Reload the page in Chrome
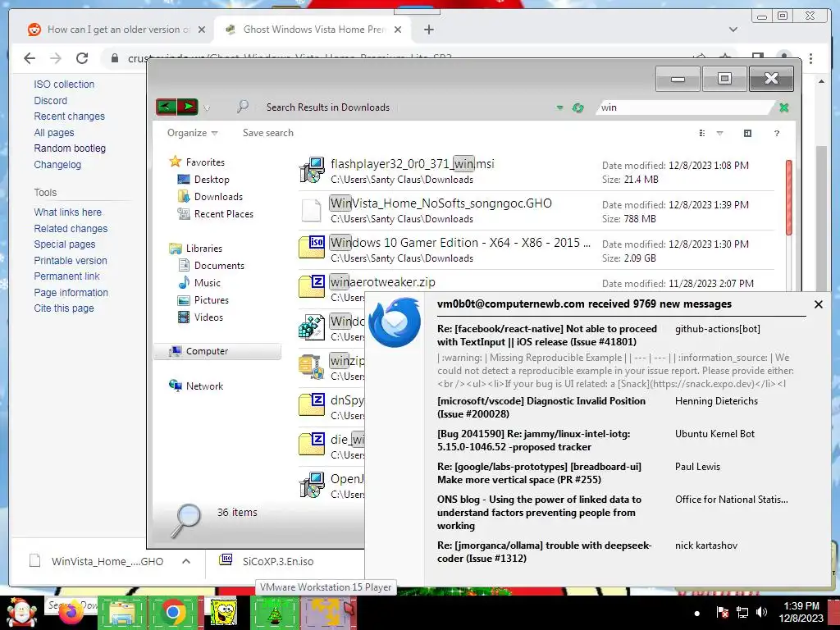The height and width of the screenshot is (630, 840). pos(82,58)
